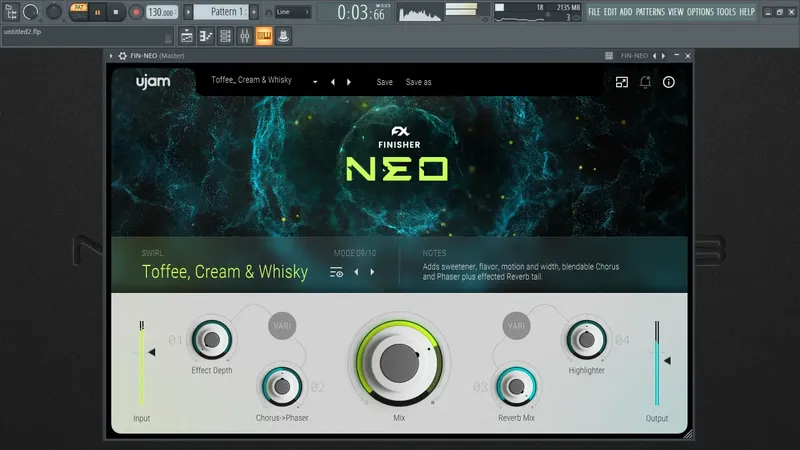Image resolution: width=800 pixels, height=450 pixels.
Task: Pause playback with the pause button
Action: (97, 12)
